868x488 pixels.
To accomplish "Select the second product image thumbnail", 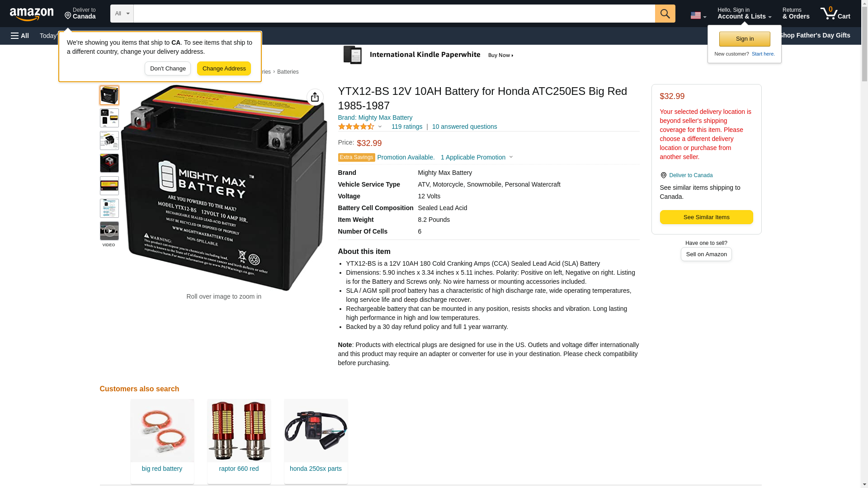I will click(x=109, y=118).
